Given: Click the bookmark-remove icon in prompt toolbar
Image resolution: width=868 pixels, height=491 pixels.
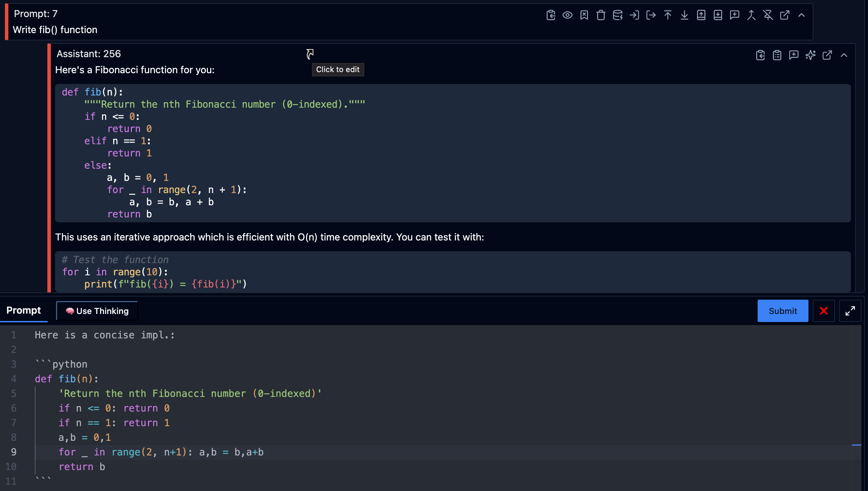Looking at the screenshot, I should (x=584, y=15).
